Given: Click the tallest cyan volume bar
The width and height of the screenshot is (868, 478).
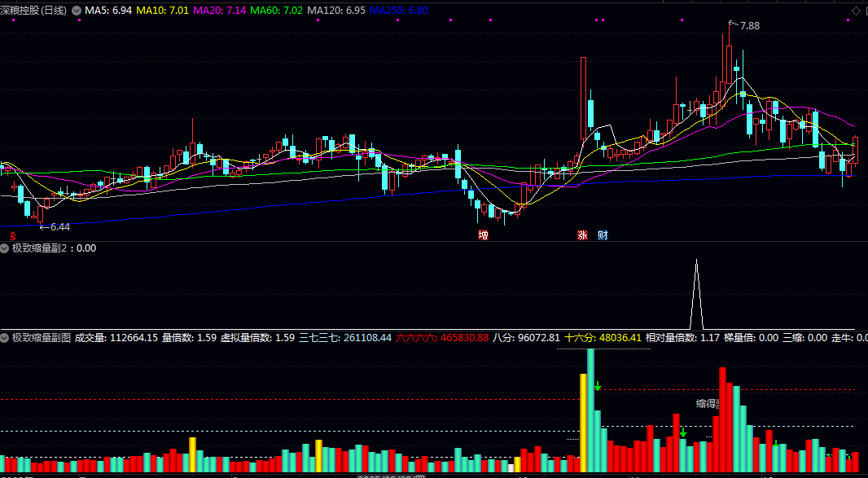Looking at the screenshot, I should 590,410.
